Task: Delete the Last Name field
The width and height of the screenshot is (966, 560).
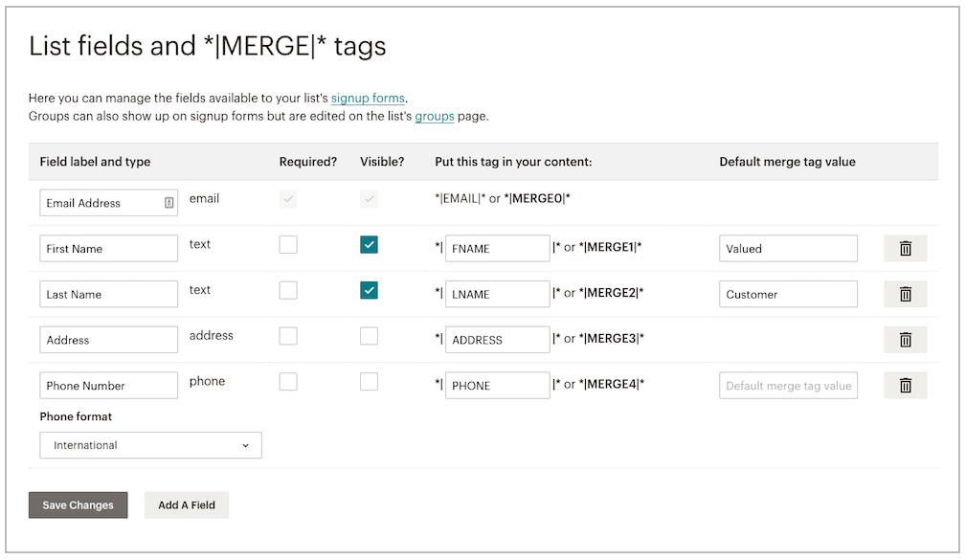Action: pyautogui.click(x=905, y=294)
